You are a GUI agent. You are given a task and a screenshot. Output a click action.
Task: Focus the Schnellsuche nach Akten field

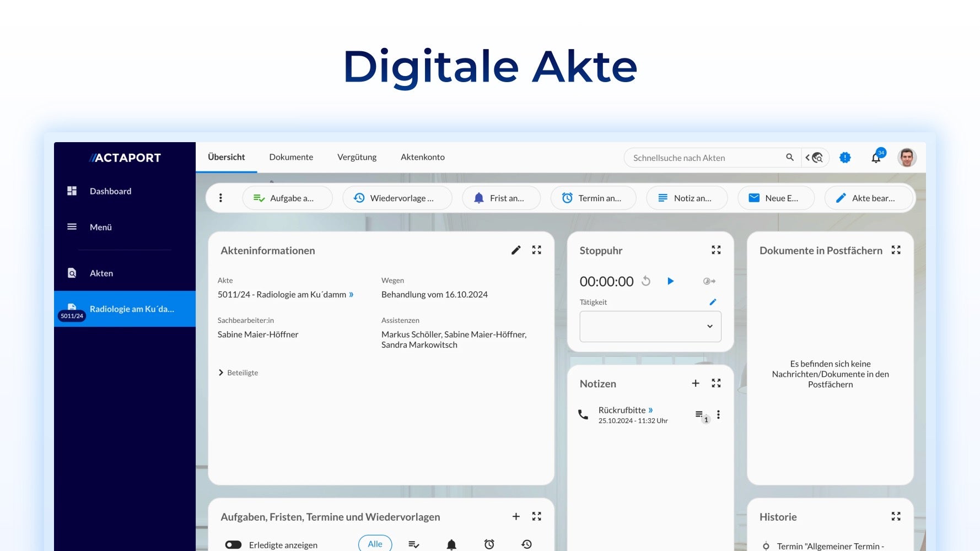click(x=706, y=158)
